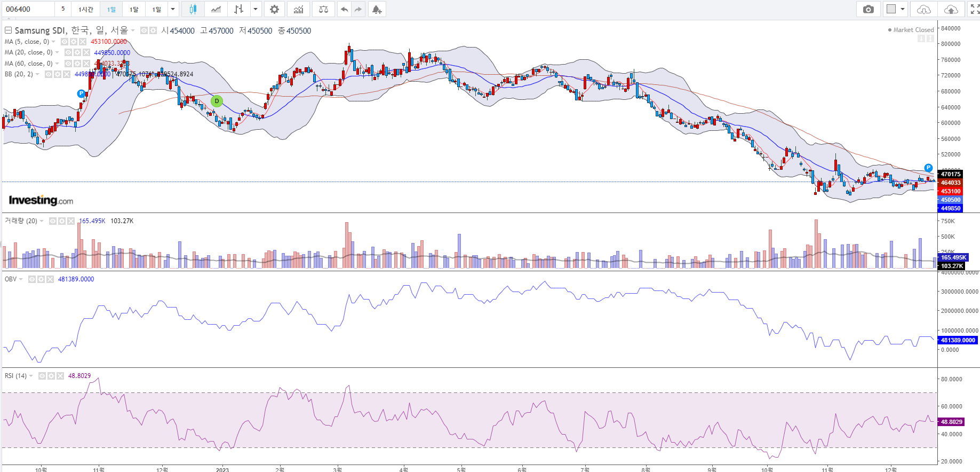This screenshot has height=472, width=980.
Task: Click the OBV axis label 481389.0000
Action: (x=958, y=340)
